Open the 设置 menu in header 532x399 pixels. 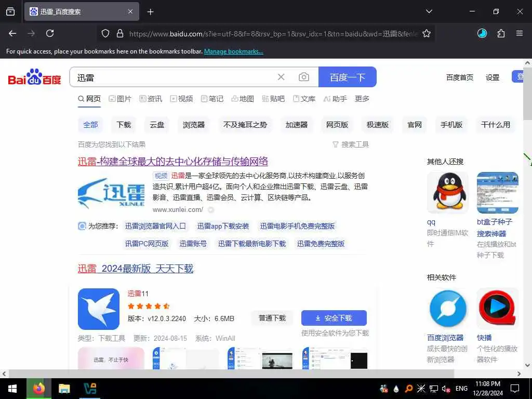(493, 77)
